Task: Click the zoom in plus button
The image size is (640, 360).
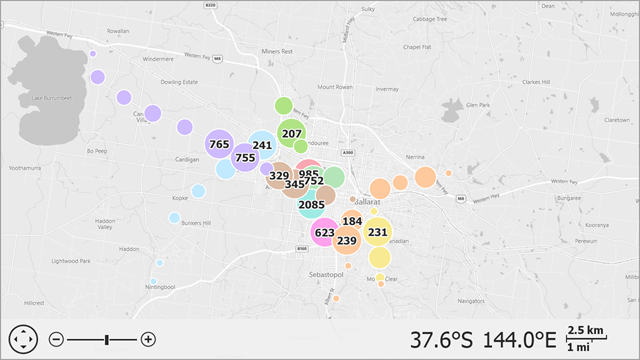Action: click(148, 339)
